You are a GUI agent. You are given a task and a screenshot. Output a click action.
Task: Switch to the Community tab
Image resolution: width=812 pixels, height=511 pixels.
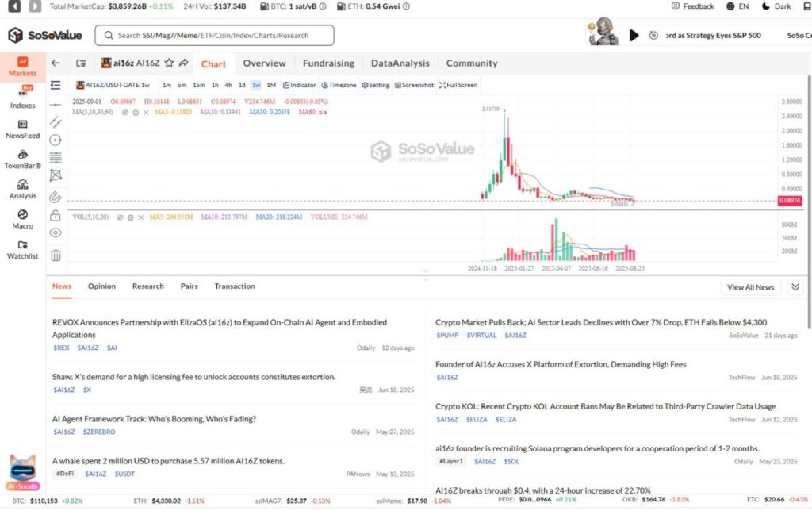coord(472,63)
